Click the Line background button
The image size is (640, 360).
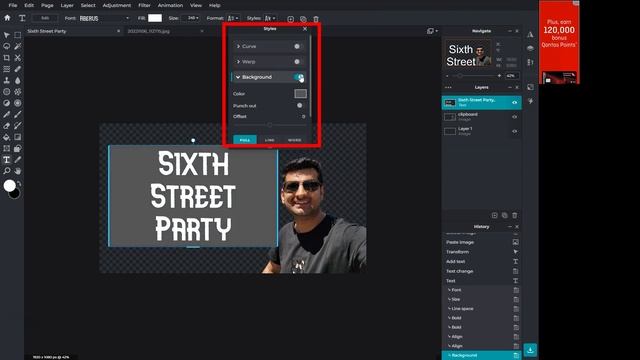pos(270,140)
